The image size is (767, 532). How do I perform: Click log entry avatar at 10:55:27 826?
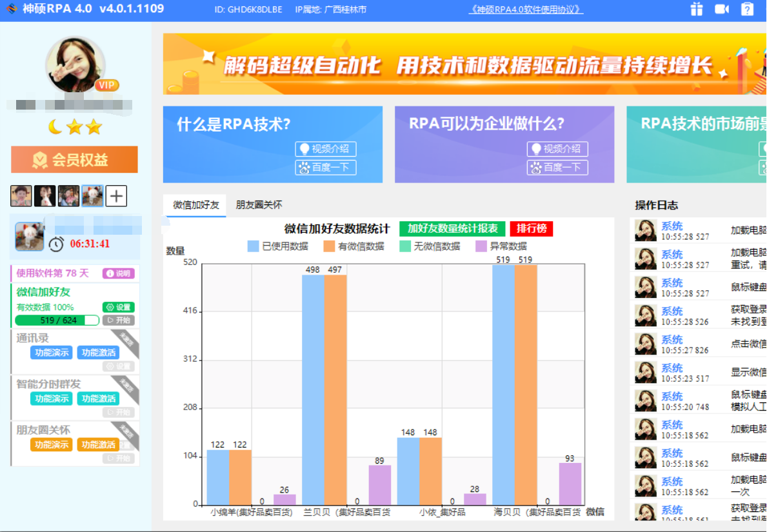646,344
